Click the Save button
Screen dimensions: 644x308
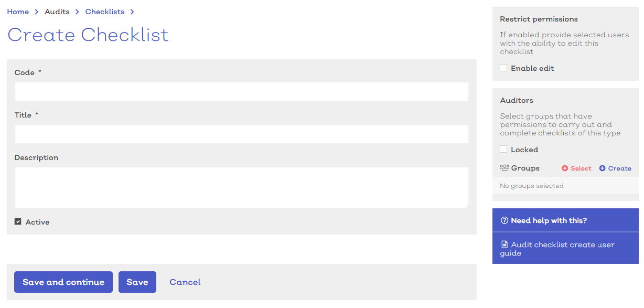click(137, 282)
